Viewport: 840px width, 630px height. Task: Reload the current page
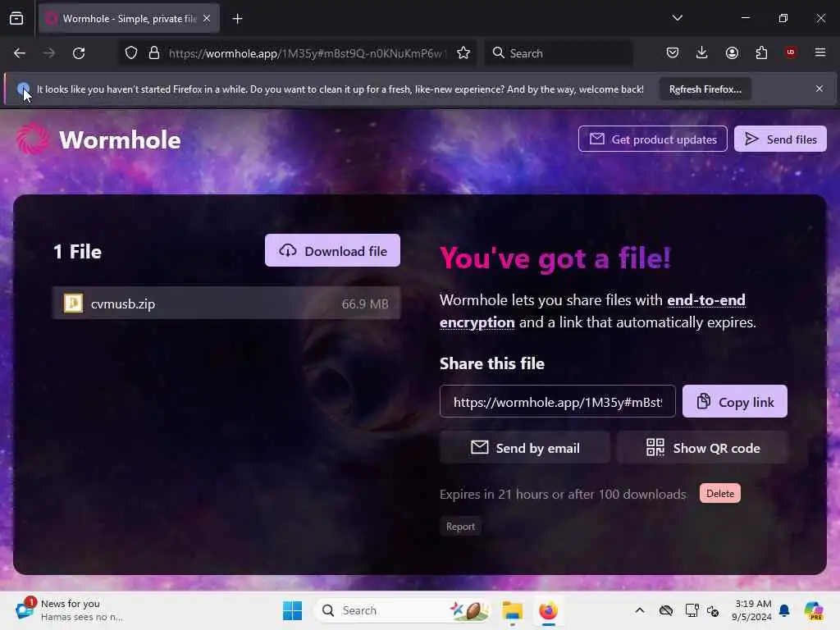(x=79, y=53)
